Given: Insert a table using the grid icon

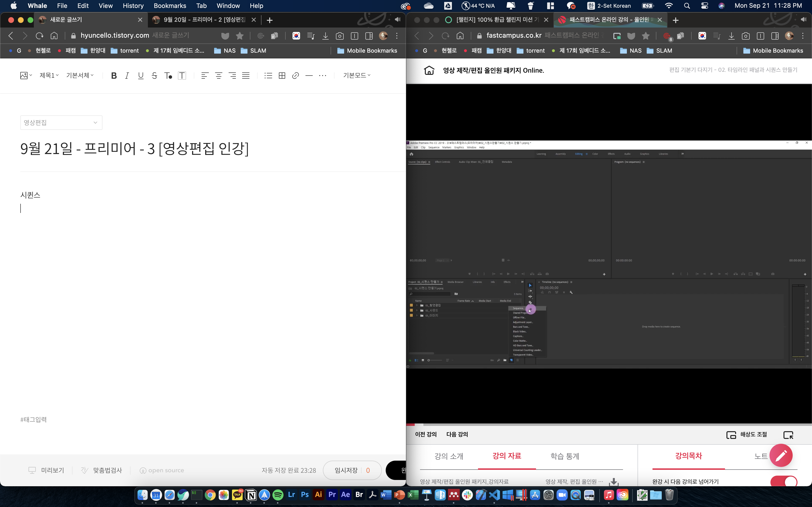Looking at the screenshot, I should tap(282, 75).
